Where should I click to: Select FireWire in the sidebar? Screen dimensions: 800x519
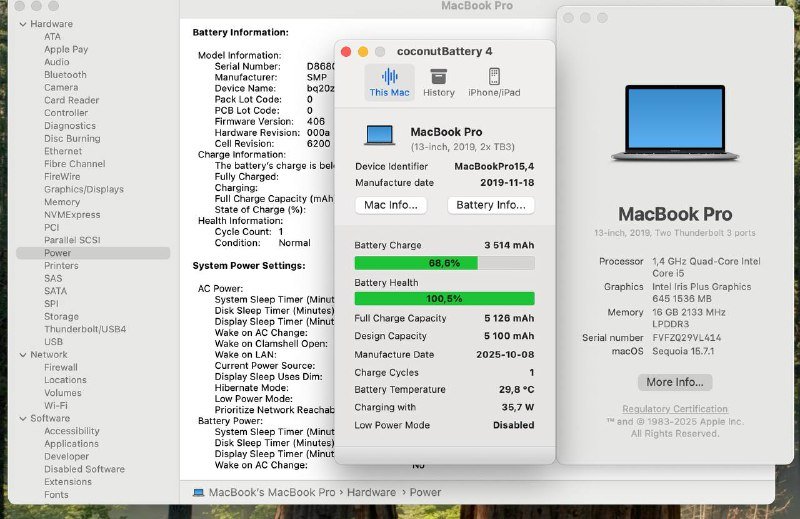62,177
